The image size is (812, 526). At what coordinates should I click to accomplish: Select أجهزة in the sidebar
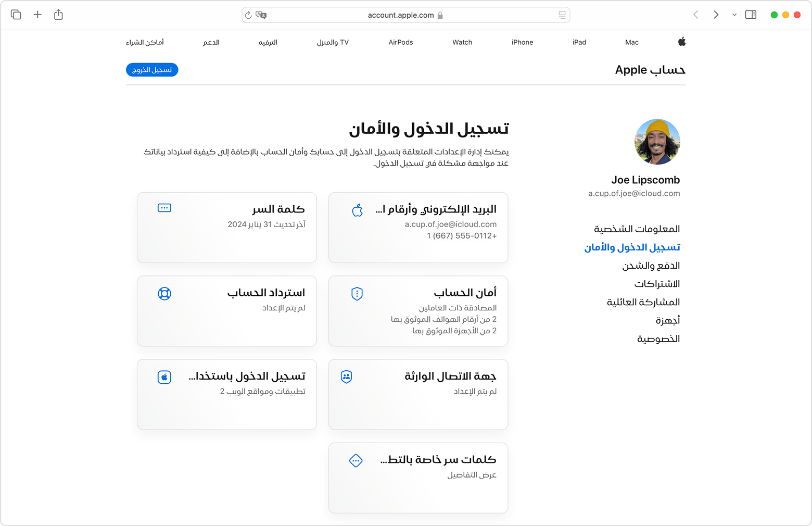[x=668, y=320]
